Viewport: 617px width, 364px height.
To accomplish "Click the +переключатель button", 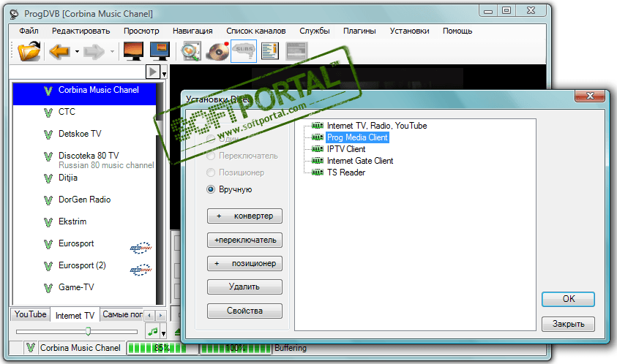I will [x=244, y=240].
